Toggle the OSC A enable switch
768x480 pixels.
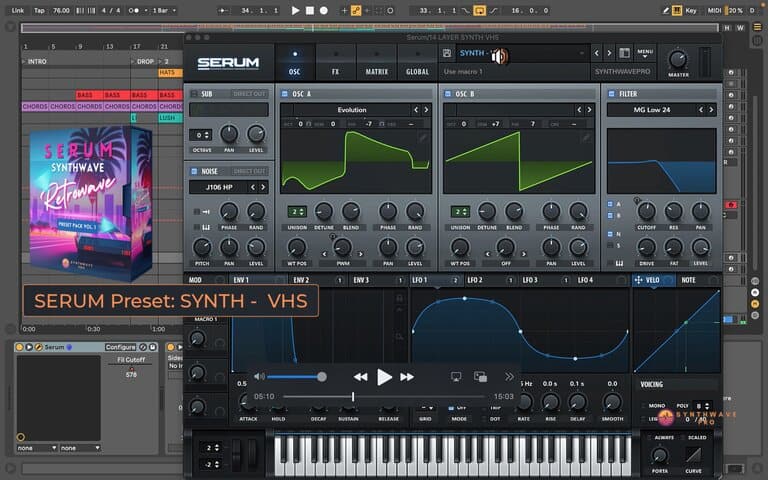pos(285,94)
